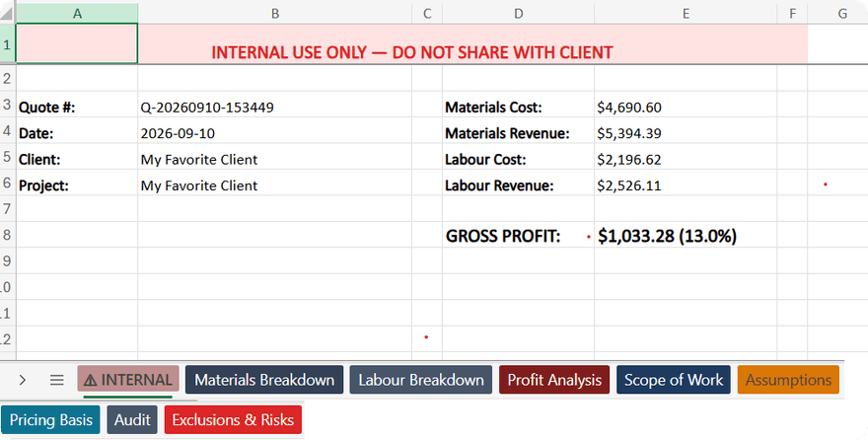868x440 pixels.
Task: Select the $5,394.39 cell
Action: tap(686, 130)
